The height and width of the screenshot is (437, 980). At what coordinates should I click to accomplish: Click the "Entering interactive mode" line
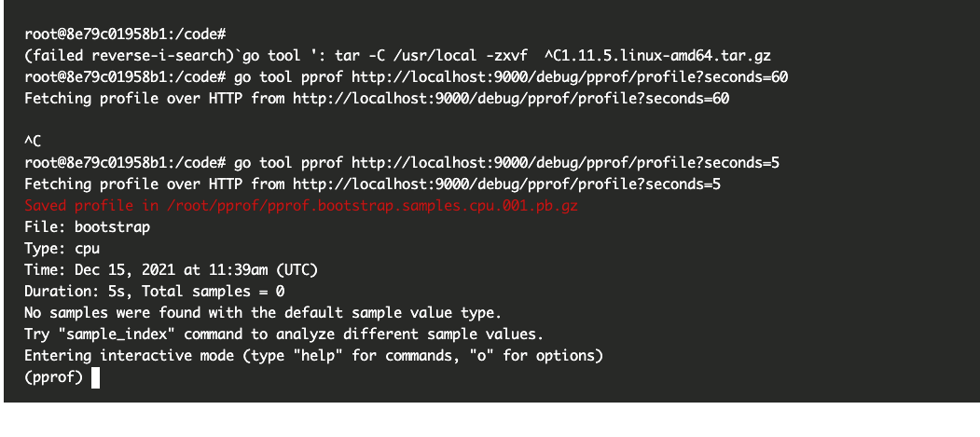tap(313, 356)
